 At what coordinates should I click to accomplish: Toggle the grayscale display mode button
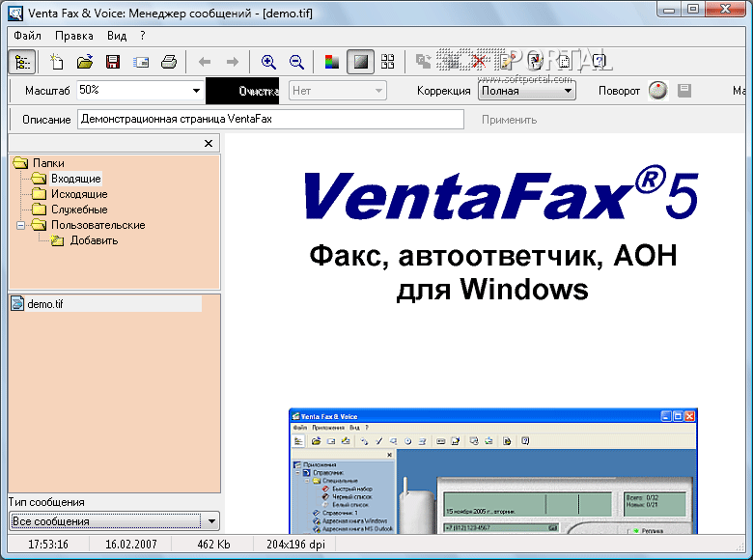click(361, 62)
